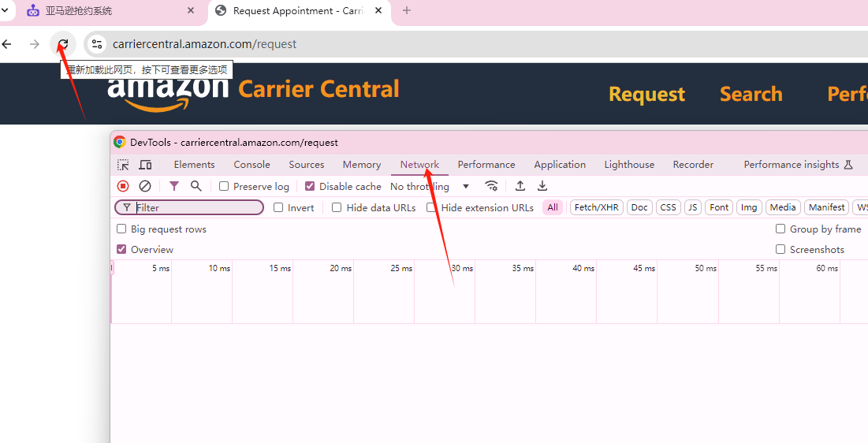
Task: Click the Filter text field
Action: pos(189,207)
